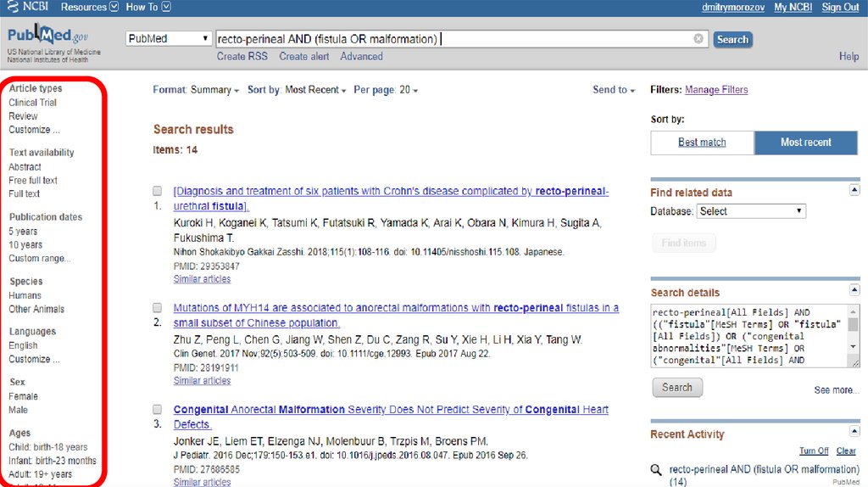Click the NCBI logo in header

pyautogui.click(x=28, y=7)
